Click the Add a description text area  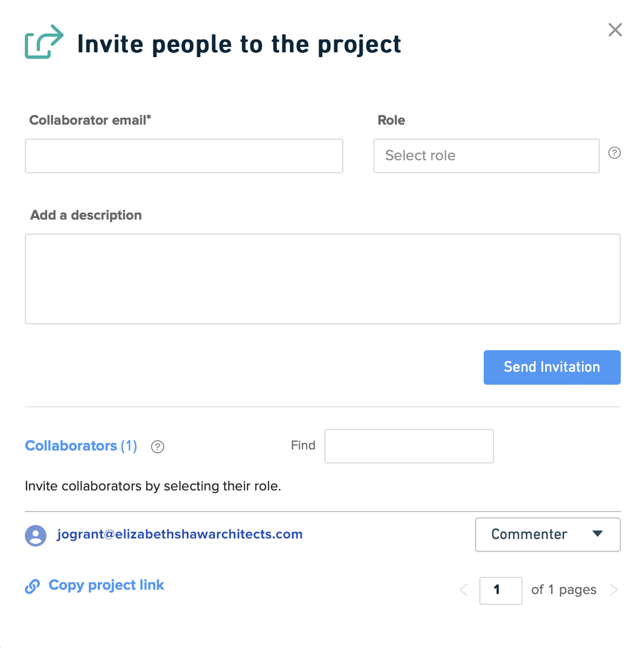tap(323, 279)
